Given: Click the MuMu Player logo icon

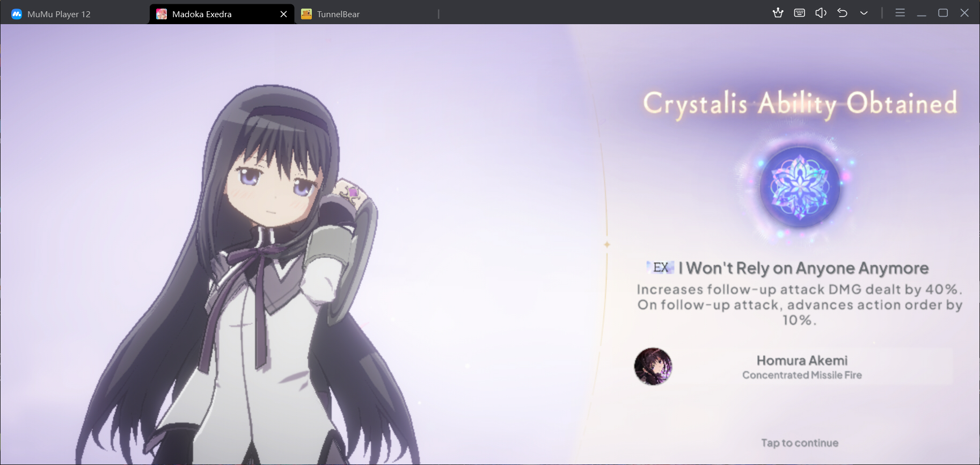Looking at the screenshot, I should pyautogui.click(x=17, y=14).
